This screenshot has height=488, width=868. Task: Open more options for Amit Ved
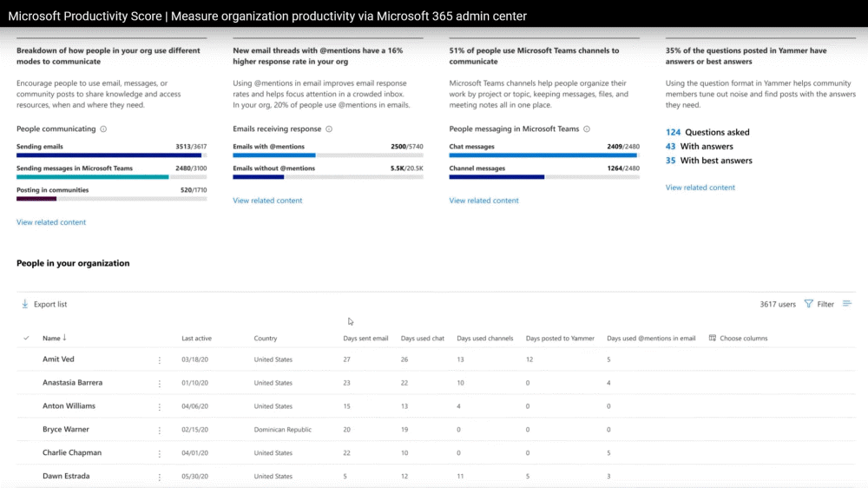coord(159,359)
